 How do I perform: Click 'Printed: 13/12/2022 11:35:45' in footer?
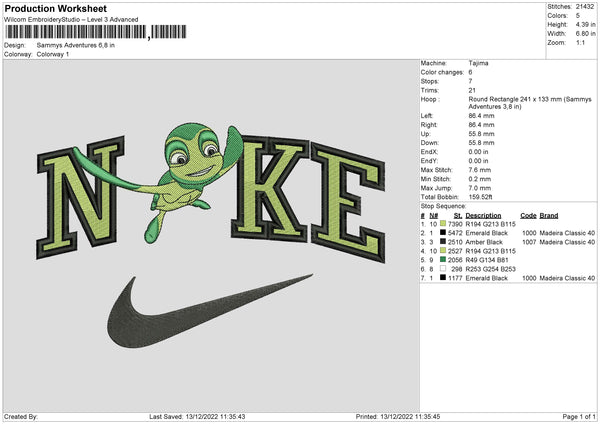(x=398, y=417)
